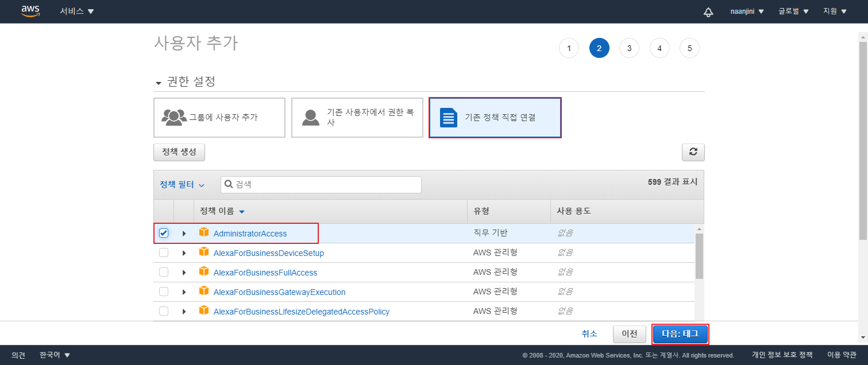
Task: Open the 글로벌 region dropdown
Action: pos(793,11)
